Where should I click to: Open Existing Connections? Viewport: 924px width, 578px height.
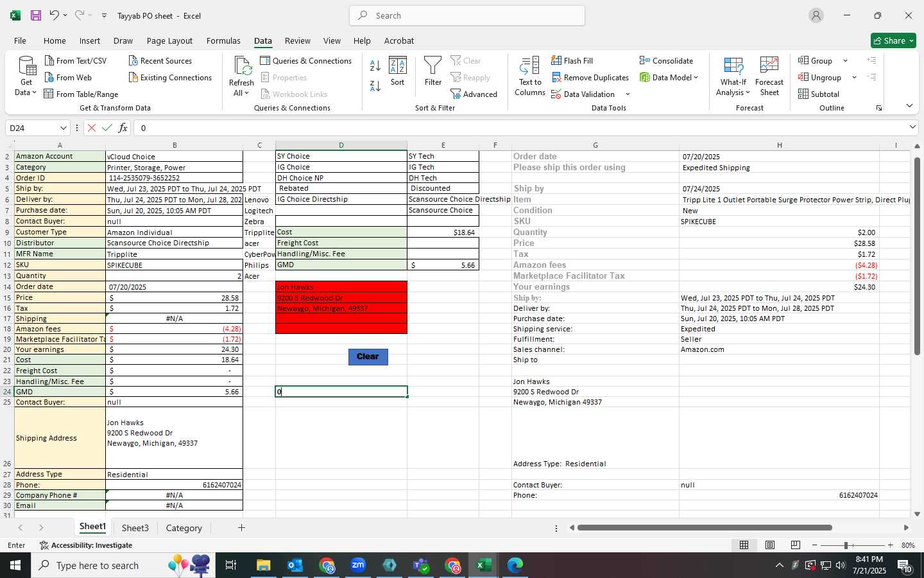pyautogui.click(x=170, y=77)
